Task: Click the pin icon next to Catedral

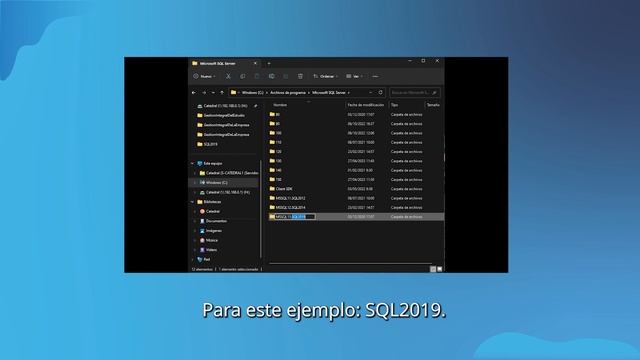Action: tap(256, 106)
